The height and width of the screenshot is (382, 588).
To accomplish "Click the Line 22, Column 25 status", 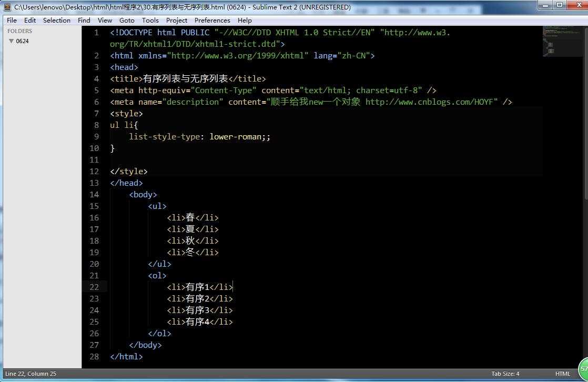I will pos(31,374).
